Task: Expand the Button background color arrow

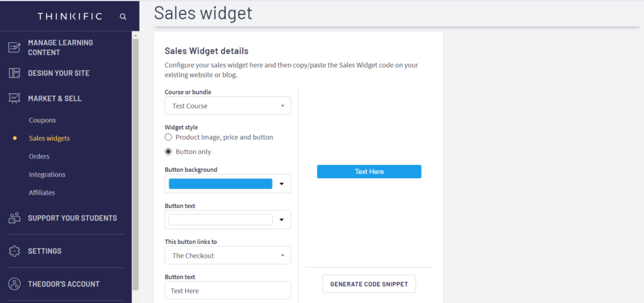Action: (282, 184)
